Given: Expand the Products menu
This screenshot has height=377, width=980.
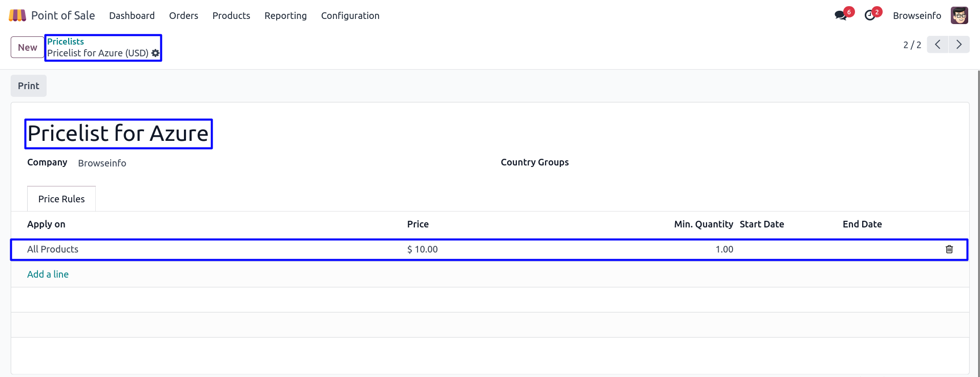Looking at the screenshot, I should point(231,16).
